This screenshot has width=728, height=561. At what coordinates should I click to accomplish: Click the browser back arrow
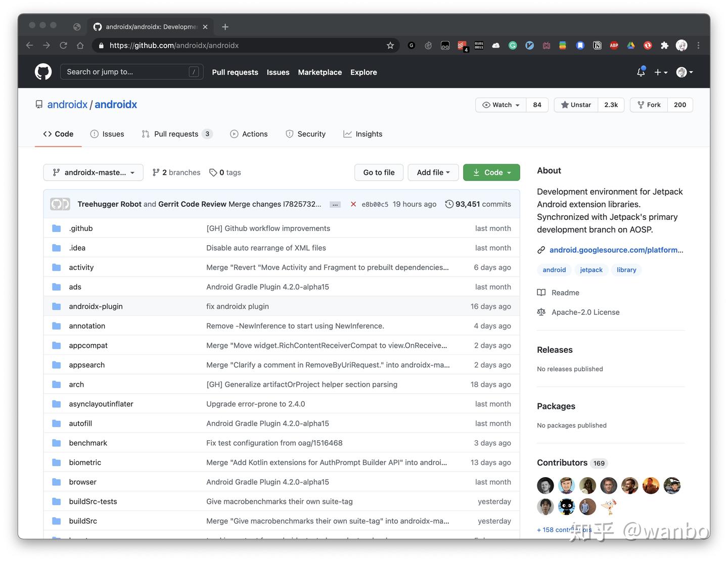pyautogui.click(x=29, y=45)
